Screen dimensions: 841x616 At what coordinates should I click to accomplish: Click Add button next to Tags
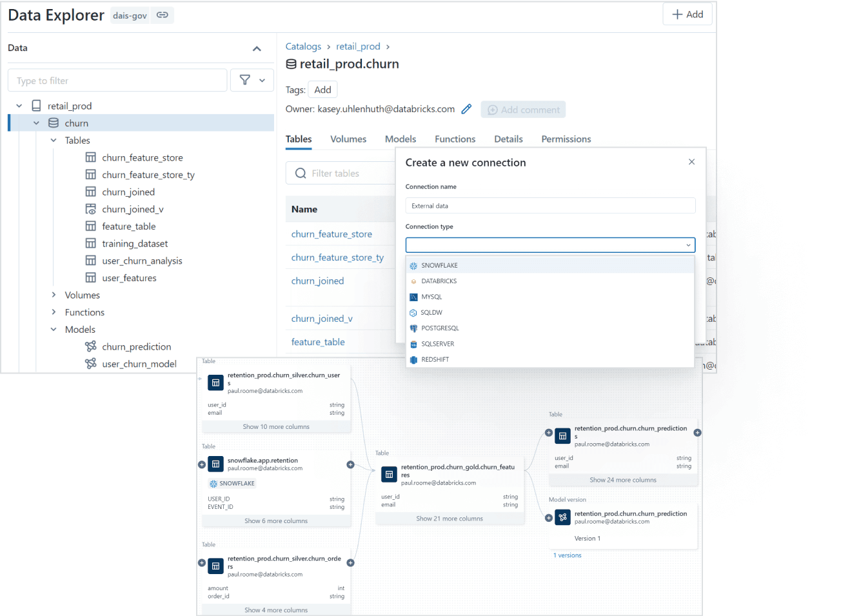coord(322,90)
